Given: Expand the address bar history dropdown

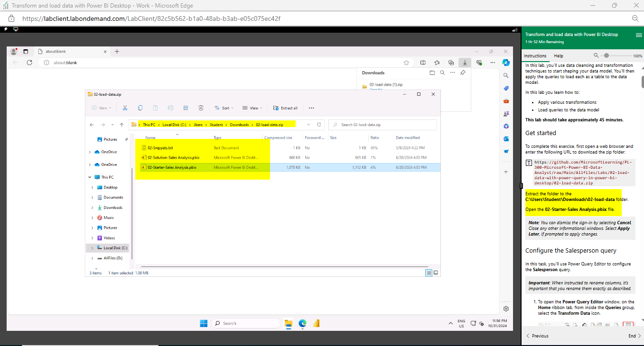Looking at the screenshot, I should coord(309,125).
